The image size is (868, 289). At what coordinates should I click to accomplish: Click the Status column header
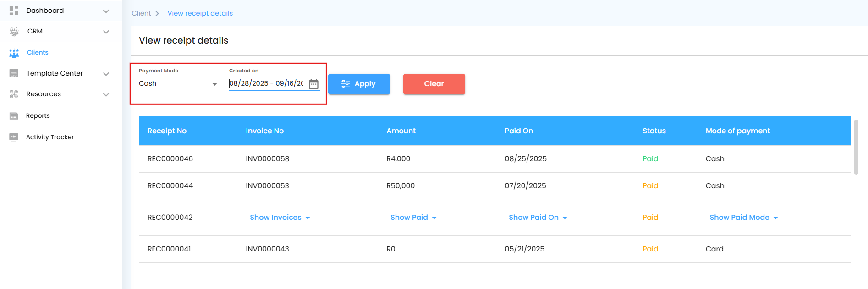[654, 131]
